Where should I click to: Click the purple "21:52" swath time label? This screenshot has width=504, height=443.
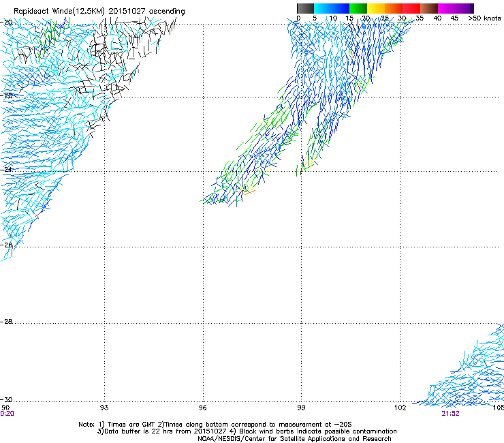coord(450,414)
